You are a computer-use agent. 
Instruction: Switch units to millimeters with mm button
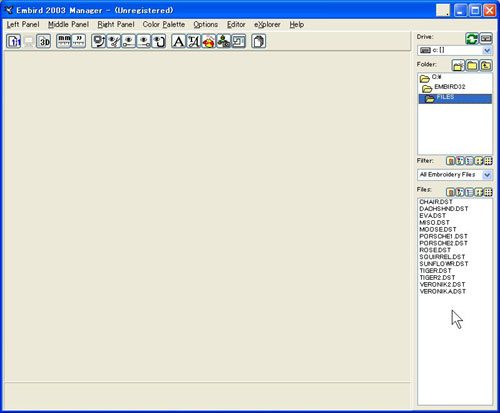pyautogui.click(x=64, y=41)
